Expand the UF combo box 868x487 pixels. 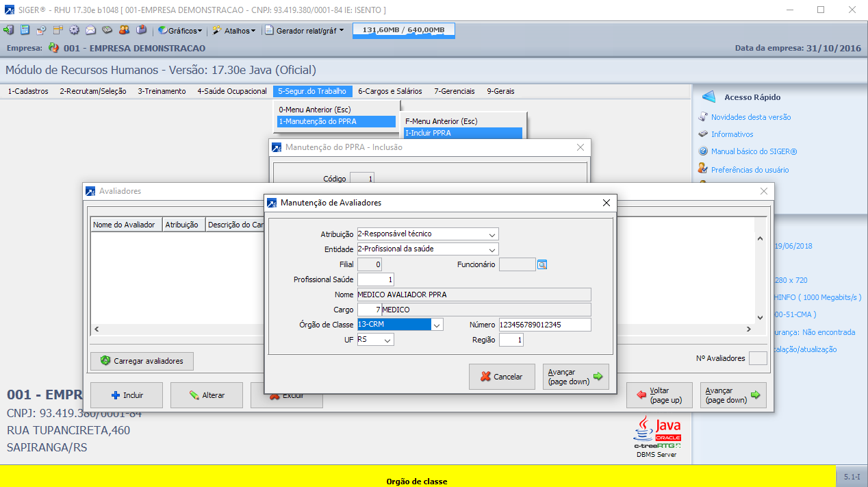(387, 340)
